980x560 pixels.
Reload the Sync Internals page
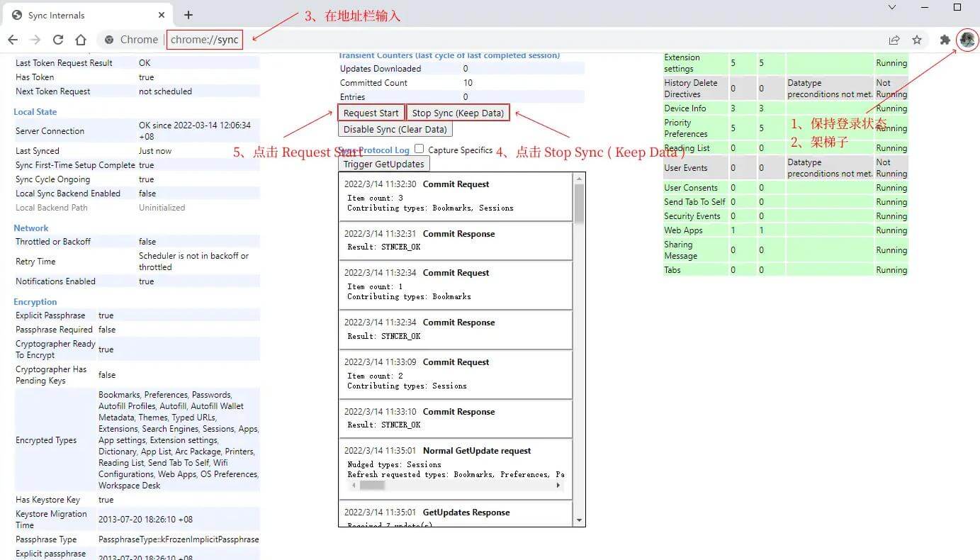tap(58, 40)
